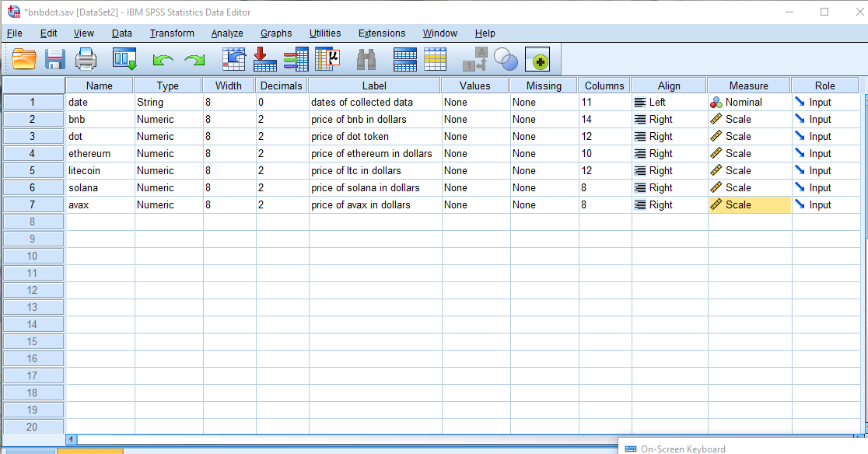Screen dimensions: 868x454
Task: Click the ruler Scale icon for bnb
Action: [716, 119]
